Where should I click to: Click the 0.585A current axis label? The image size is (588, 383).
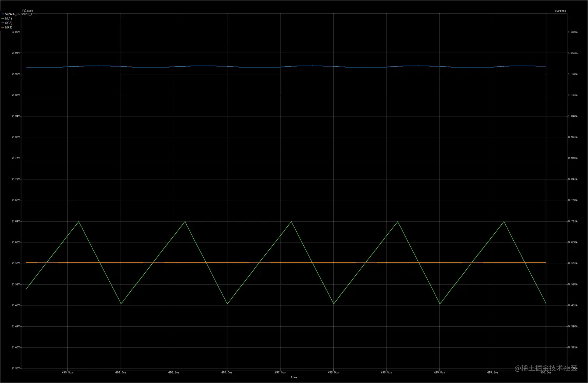tap(573, 263)
